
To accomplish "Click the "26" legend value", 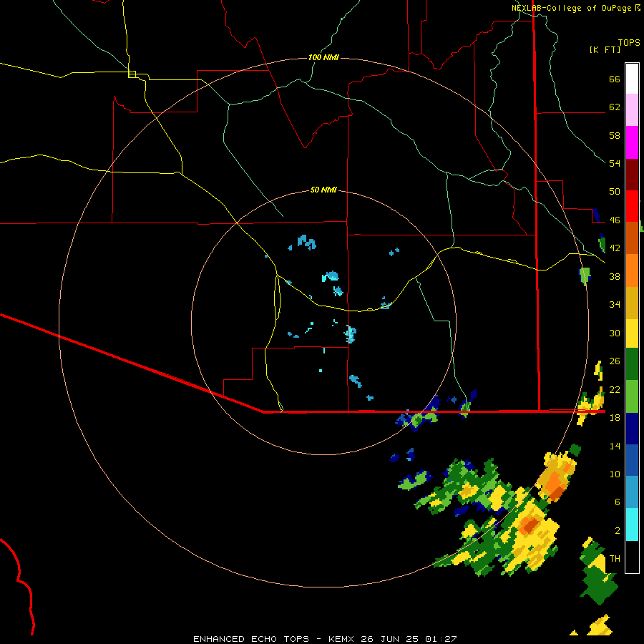I will (x=615, y=361).
